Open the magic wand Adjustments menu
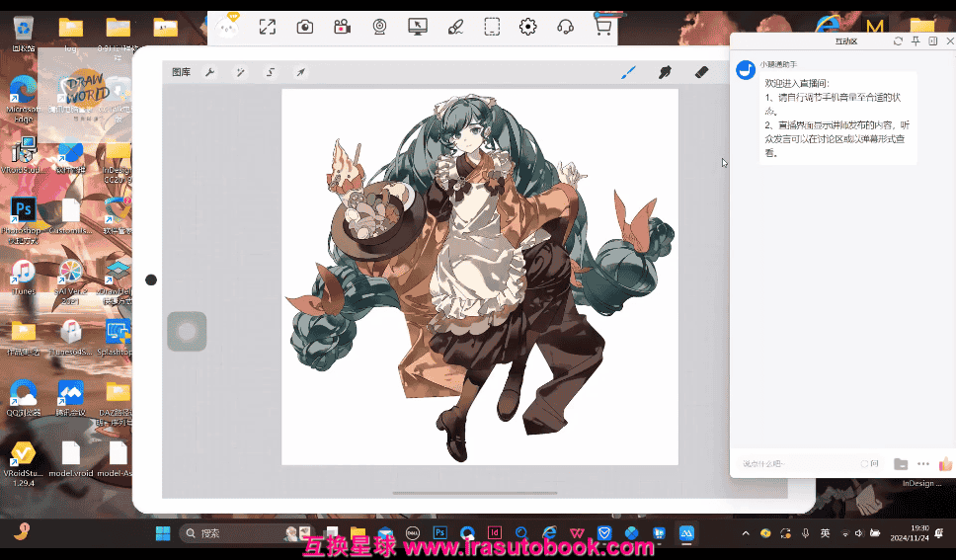The width and height of the screenshot is (956, 560). [240, 72]
